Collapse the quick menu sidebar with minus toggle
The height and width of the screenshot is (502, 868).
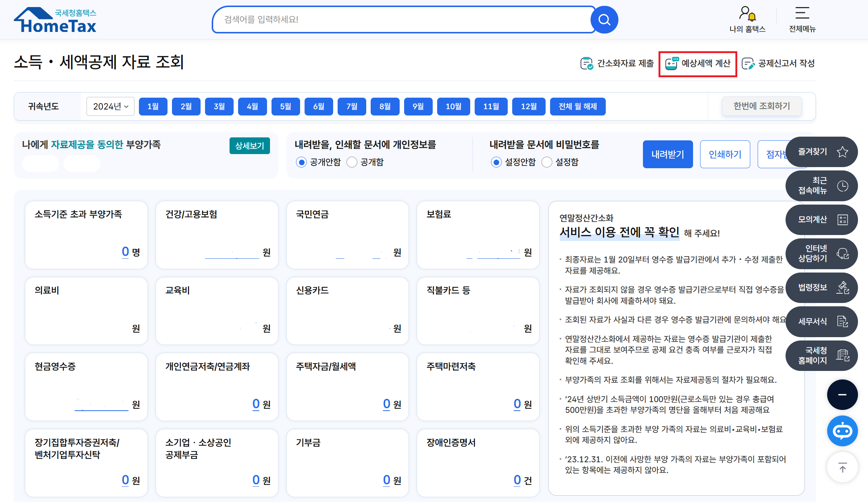pos(842,395)
